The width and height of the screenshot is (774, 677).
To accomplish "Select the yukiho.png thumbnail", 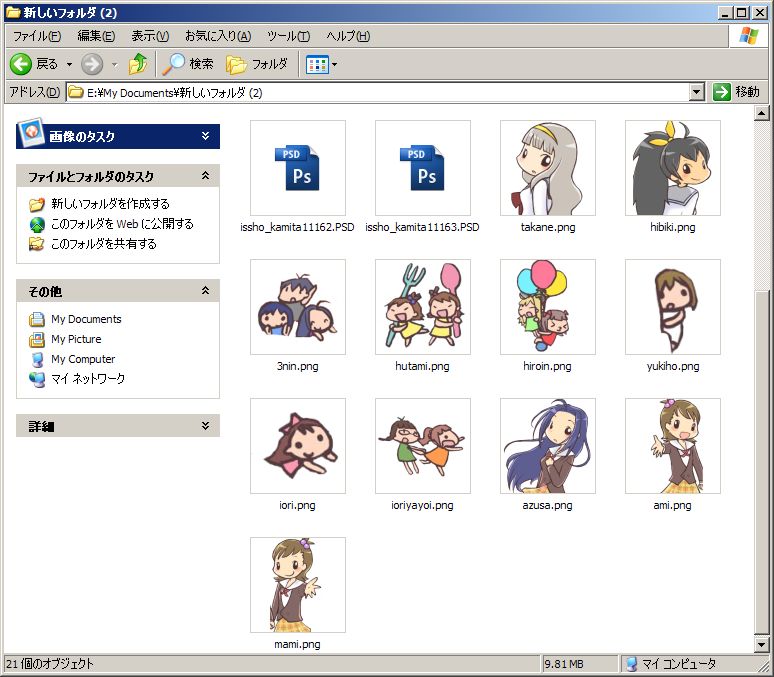I will pyautogui.click(x=672, y=307).
